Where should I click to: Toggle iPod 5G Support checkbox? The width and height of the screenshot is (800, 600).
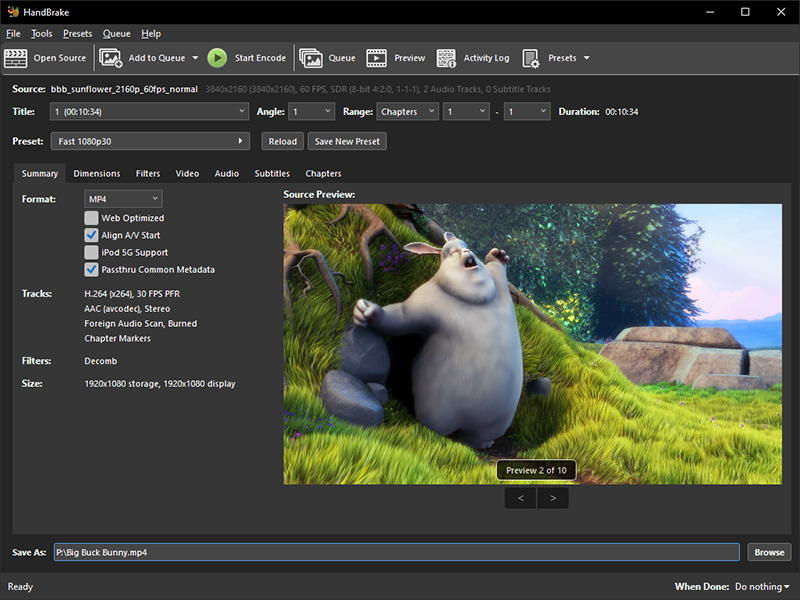coord(91,252)
